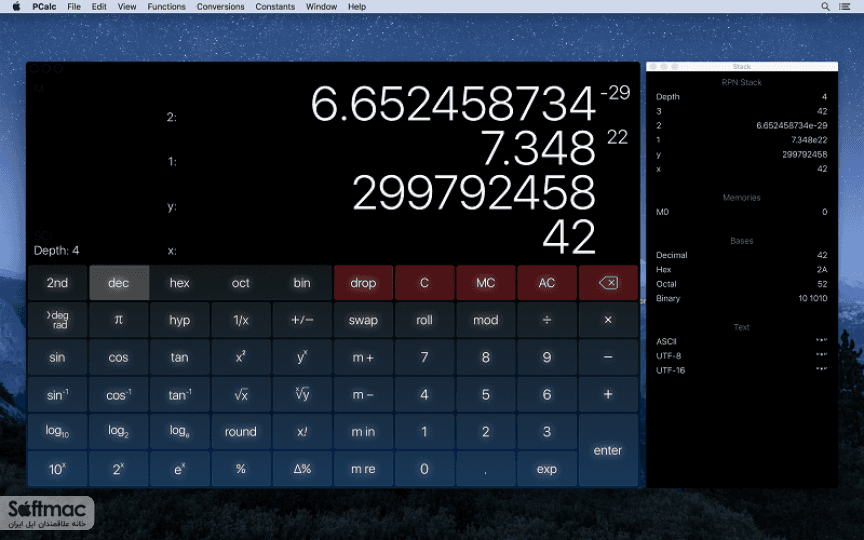Click the number 7 key
The height and width of the screenshot is (540, 864).
click(424, 357)
